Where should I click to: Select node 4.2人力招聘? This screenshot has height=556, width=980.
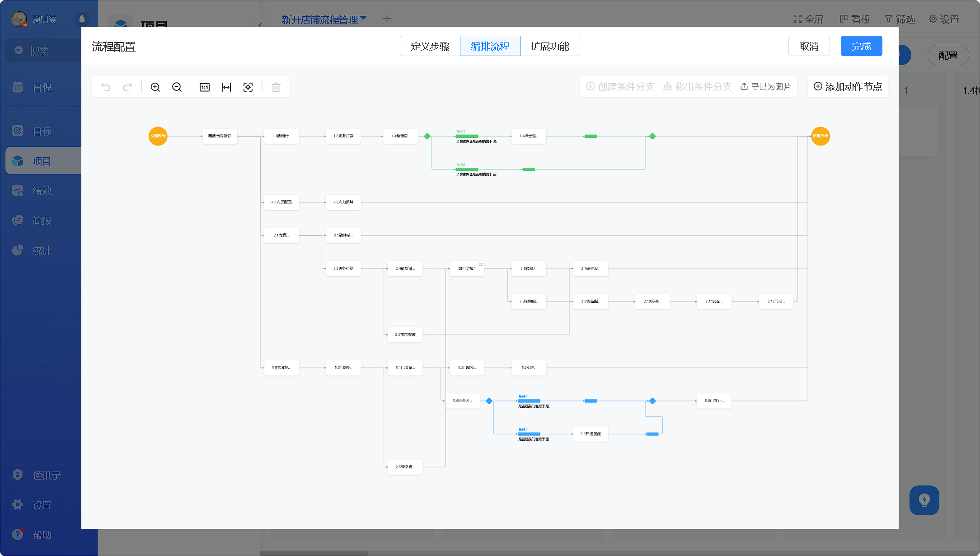coord(343,202)
